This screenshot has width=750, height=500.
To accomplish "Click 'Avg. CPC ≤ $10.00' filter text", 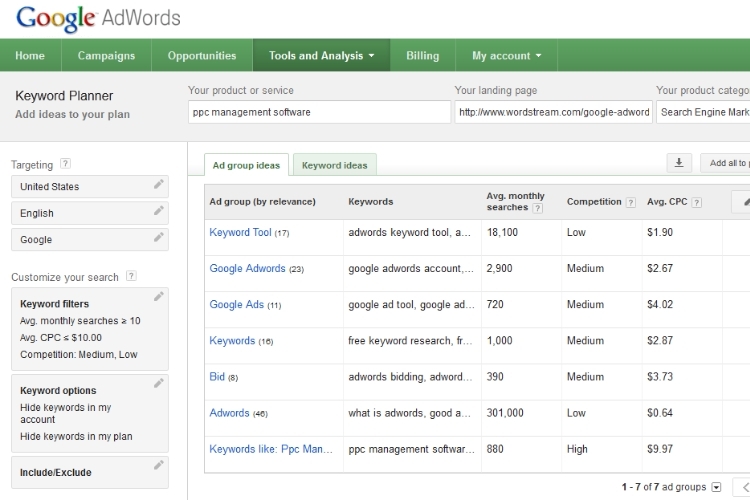I will coord(61,338).
